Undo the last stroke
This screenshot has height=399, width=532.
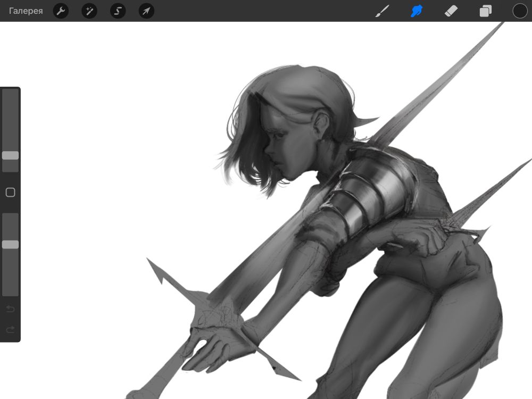point(11,309)
